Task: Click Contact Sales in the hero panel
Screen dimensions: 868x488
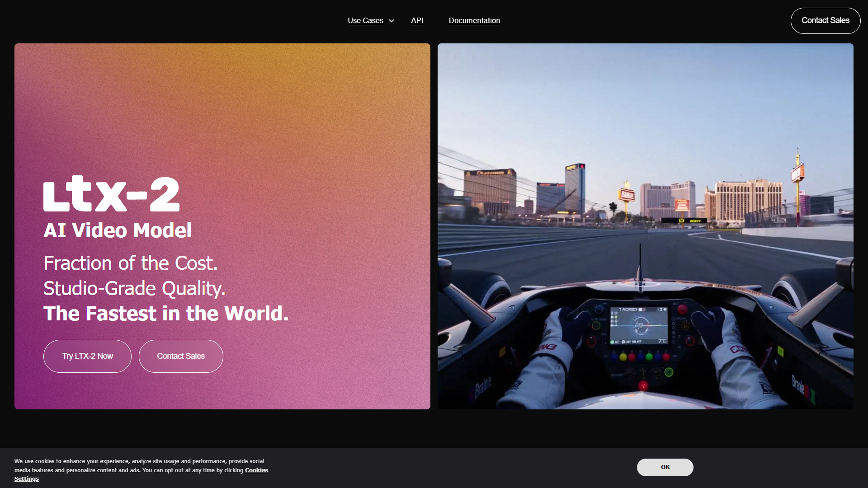Action: 181,356
